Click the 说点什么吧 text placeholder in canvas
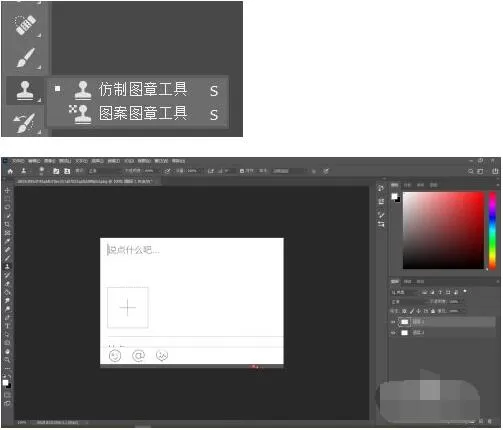The image size is (503, 430). tap(134, 250)
